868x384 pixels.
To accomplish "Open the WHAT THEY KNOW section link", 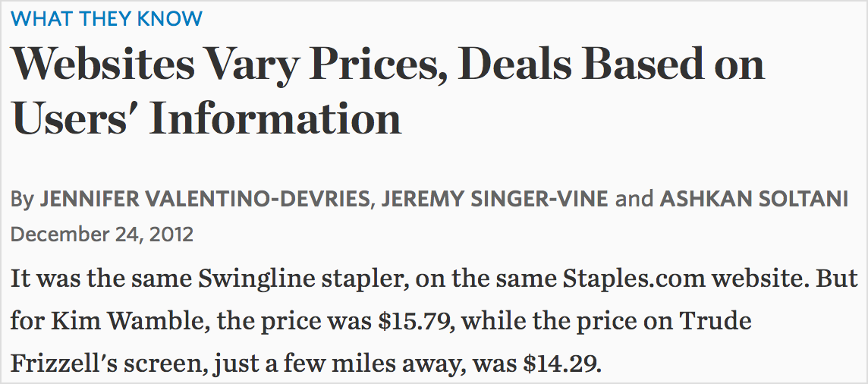I will [106, 20].
